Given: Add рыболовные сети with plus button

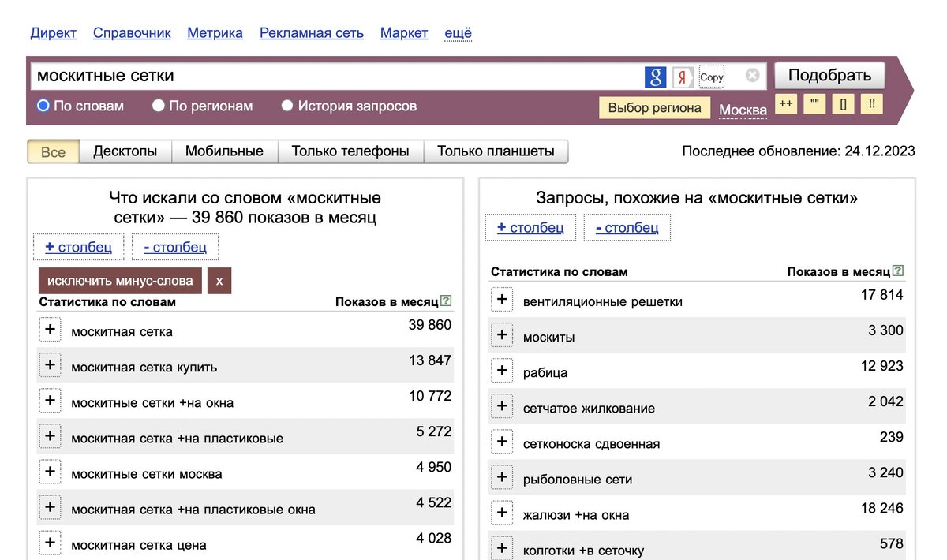Looking at the screenshot, I should (x=502, y=477).
